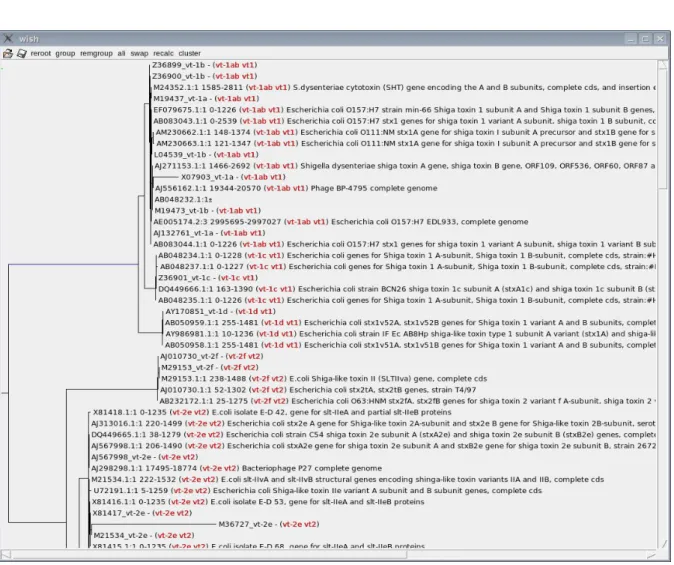Click the swap toolbar command
The height and width of the screenshot is (565, 674).
pos(139,53)
